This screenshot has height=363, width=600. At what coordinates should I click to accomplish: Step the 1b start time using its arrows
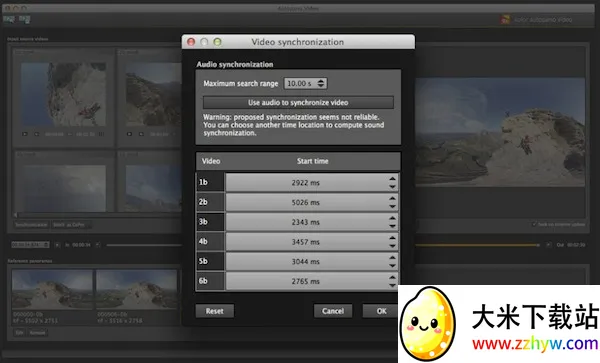point(392,183)
